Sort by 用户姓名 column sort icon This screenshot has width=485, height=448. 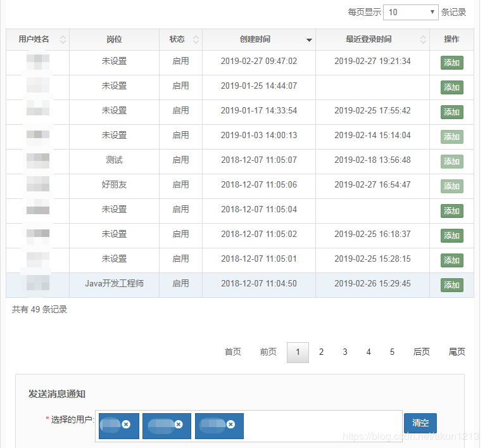(x=62, y=40)
